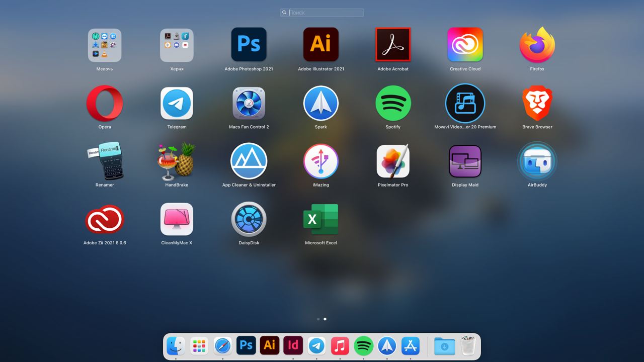Image resolution: width=644 pixels, height=362 pixels.
Task: Open DaisyDisk app
Action: pyautogui.click(x=249, y=219)
